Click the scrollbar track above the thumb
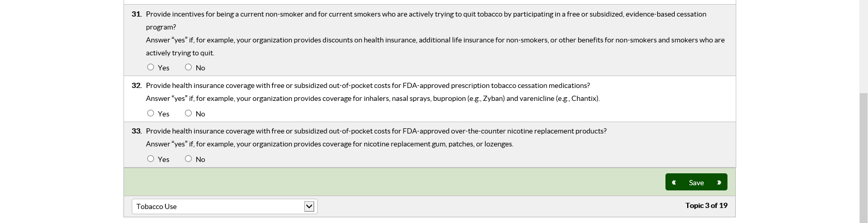Image resolution: width=868 pixels, height=223 pixels. [x=863, y=47]
